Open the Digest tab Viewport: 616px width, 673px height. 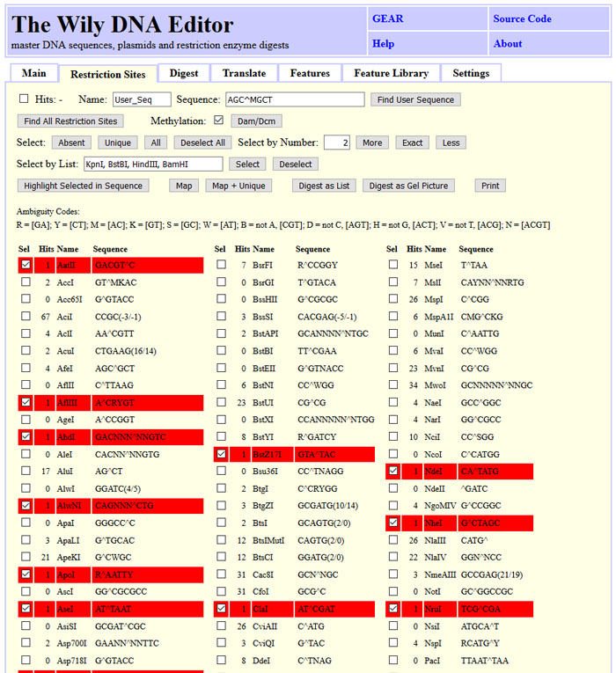(184, 73)
